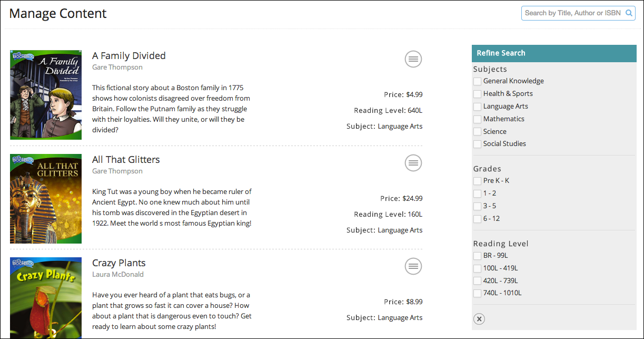
Task: Enable the Mathematics subject checkbox
Action: pos(477,119)
